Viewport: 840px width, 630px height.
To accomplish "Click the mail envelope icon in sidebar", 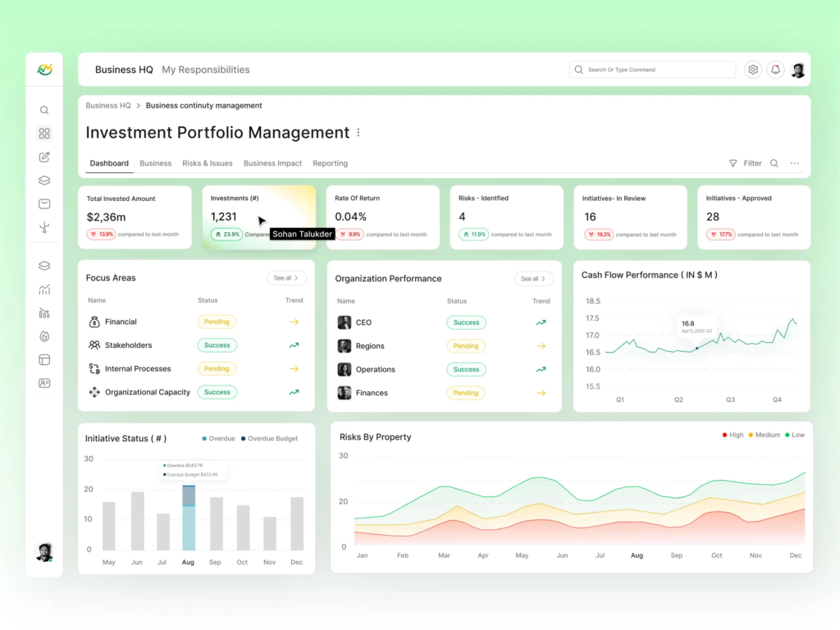I will point(44,204).
